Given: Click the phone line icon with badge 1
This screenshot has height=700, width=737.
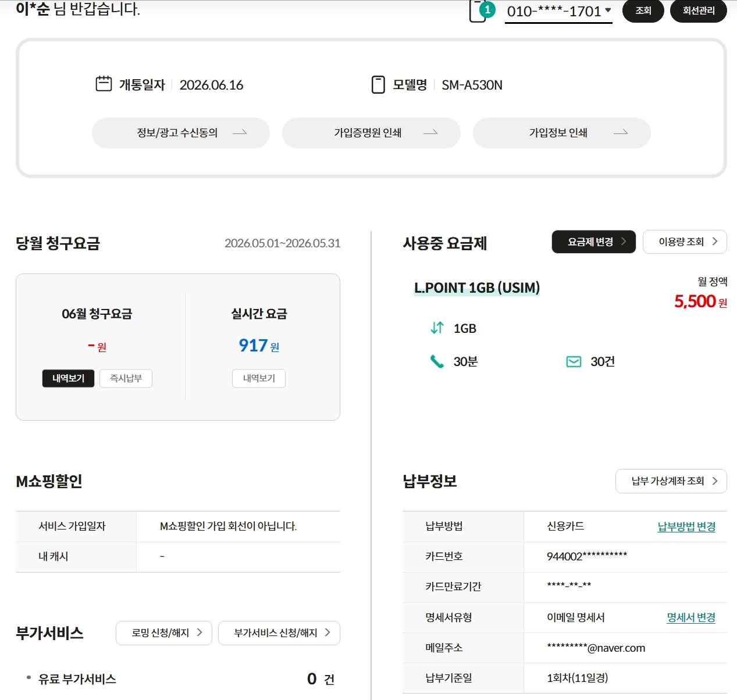Looking at the screenshot, I should tap(482, 11).
